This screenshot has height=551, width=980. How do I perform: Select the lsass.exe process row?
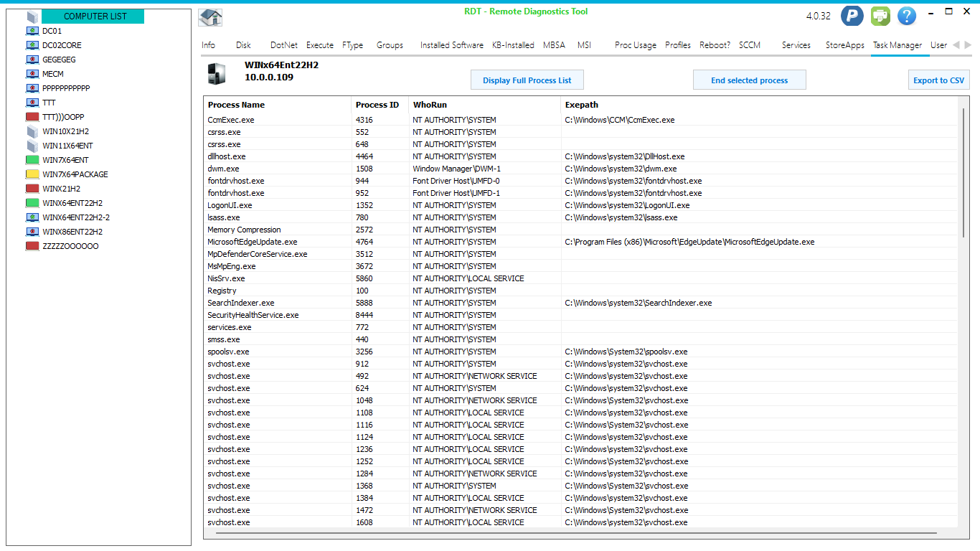tap(581, 217)
